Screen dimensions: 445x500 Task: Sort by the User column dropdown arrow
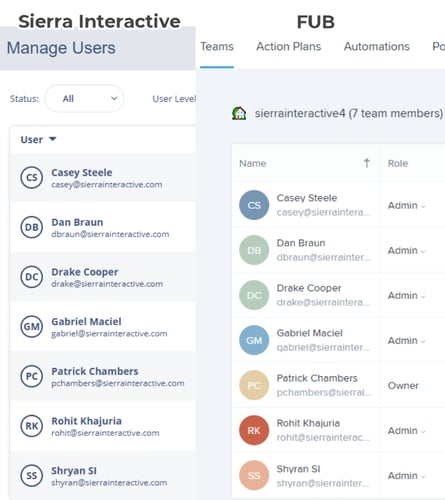click(53, 139)
